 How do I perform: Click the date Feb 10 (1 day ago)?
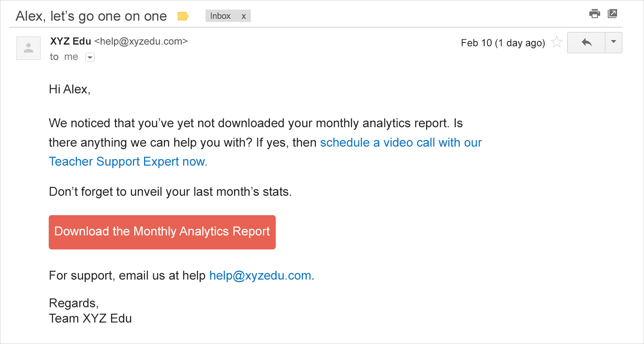(502, 43)
